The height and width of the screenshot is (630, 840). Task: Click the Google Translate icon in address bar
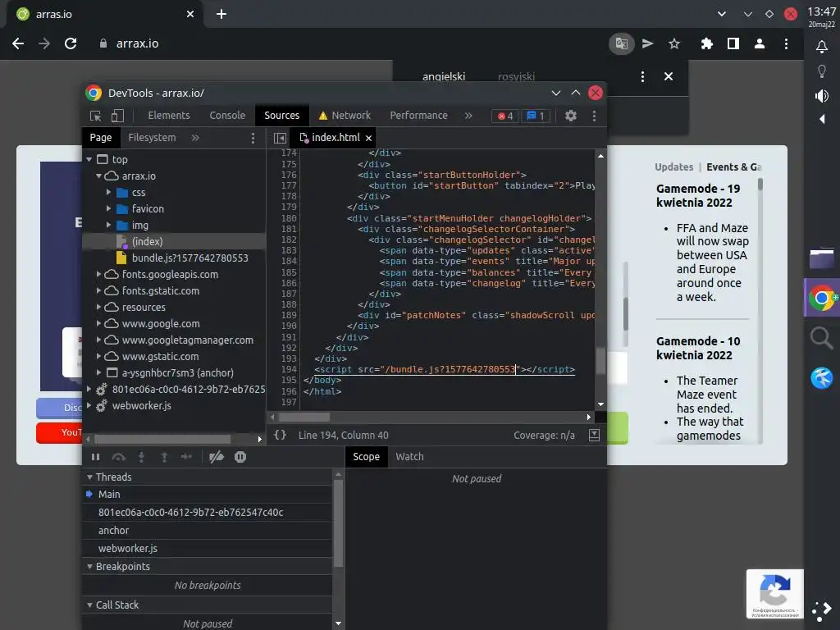click(622, 43)
